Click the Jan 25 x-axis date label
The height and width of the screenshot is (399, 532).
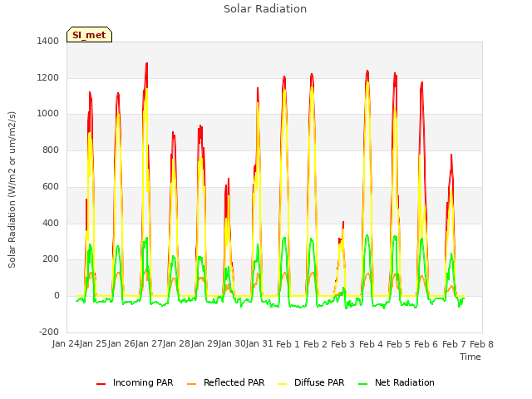(x=93, y=343)
